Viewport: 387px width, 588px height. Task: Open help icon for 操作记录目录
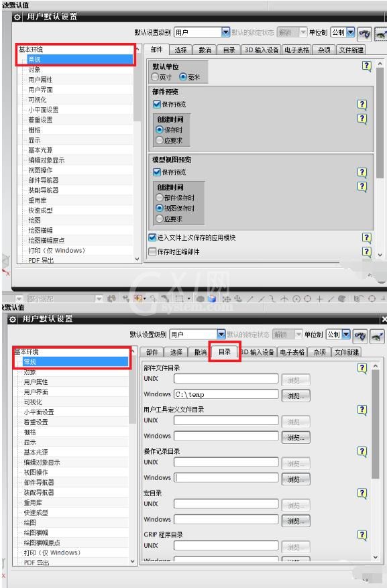362,451
